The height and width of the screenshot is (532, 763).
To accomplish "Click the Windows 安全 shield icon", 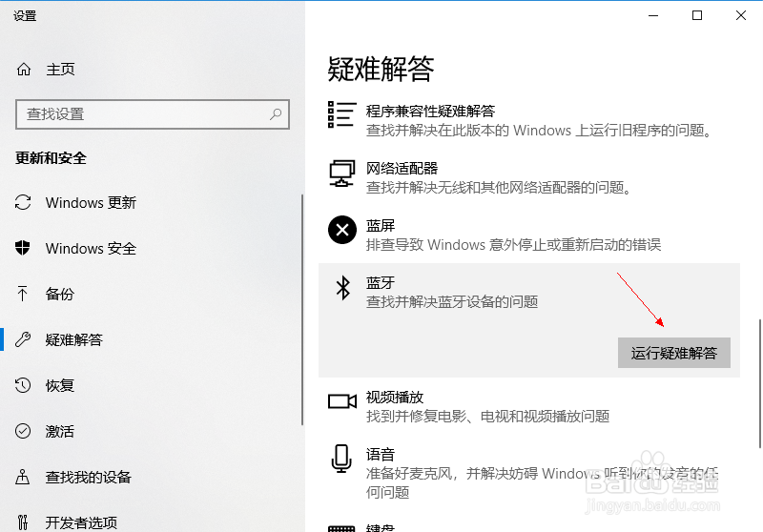I will [22, 248].
